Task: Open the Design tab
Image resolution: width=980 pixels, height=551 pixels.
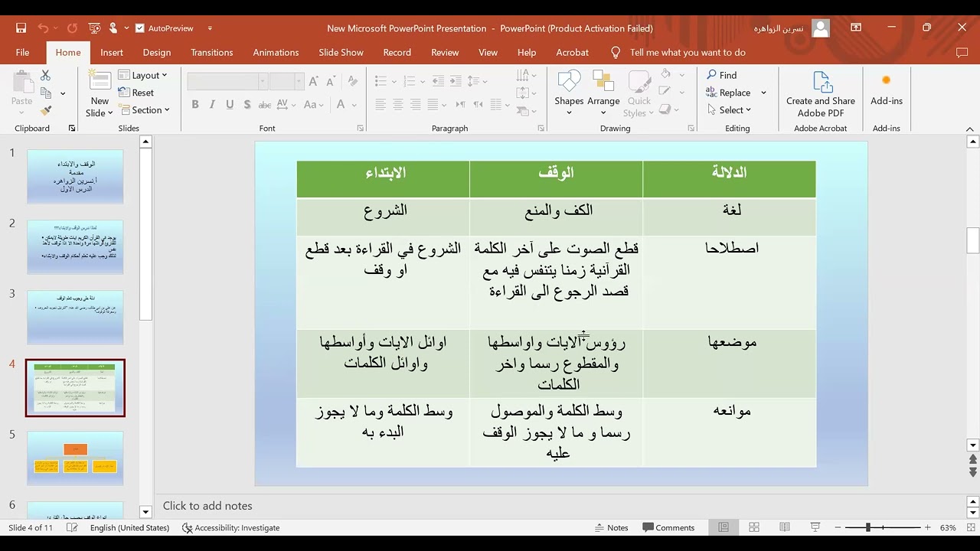Action: click(x=157, y=53)
